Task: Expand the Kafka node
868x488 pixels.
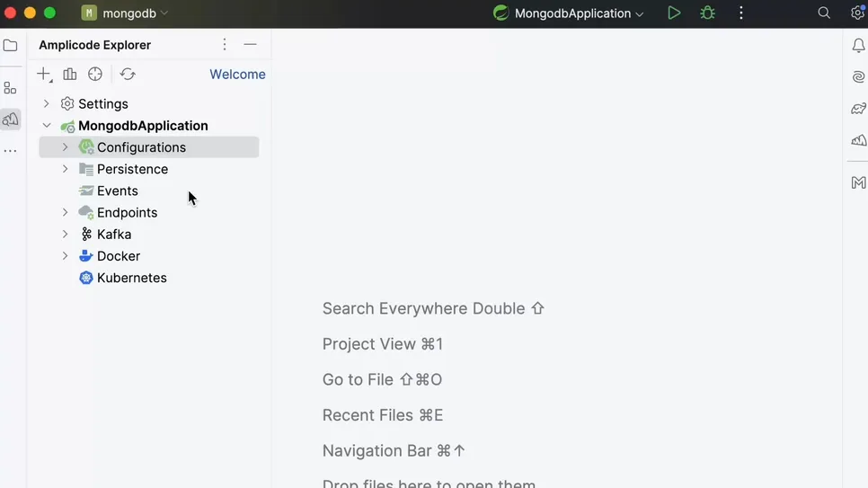Action: 66,234
